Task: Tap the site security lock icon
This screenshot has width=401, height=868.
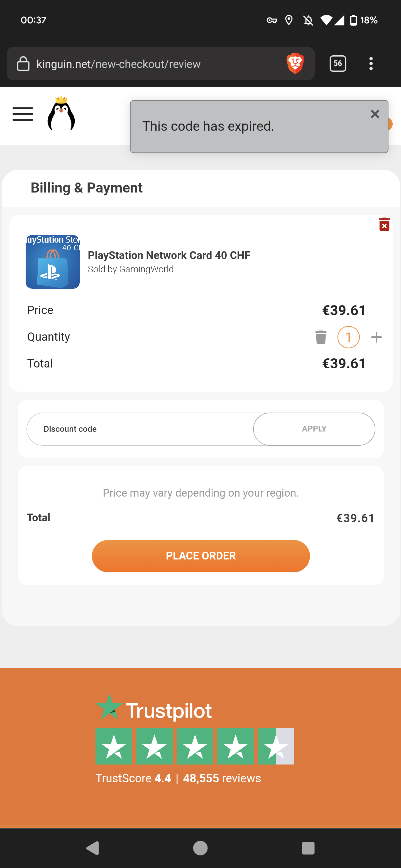Action: (x=23, y=64)
